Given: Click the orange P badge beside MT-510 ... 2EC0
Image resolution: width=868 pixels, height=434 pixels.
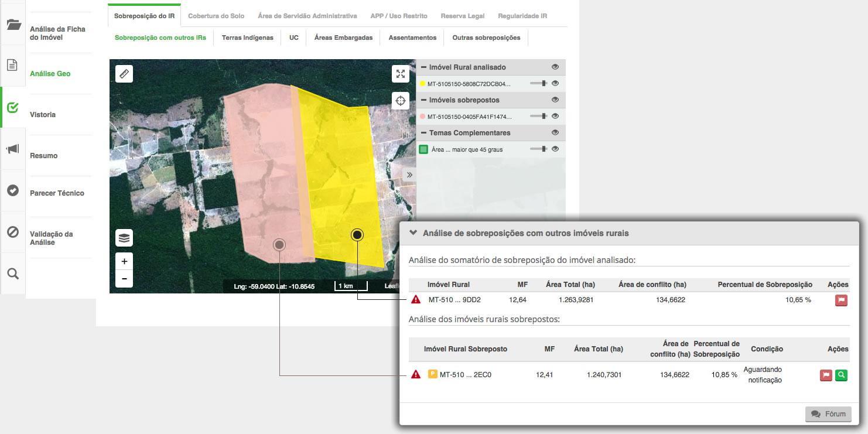Looking at the screenshot, I should [x=433, y=374].
